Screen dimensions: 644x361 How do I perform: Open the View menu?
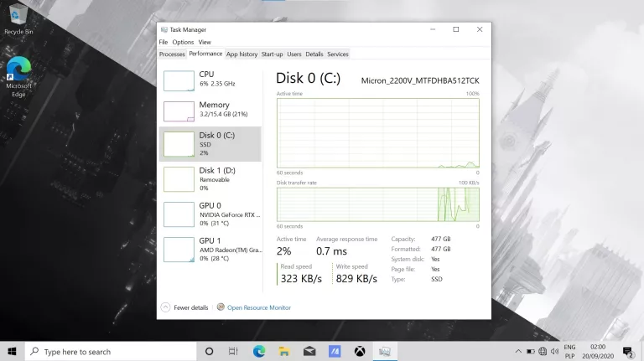click(x=205, y=42)
